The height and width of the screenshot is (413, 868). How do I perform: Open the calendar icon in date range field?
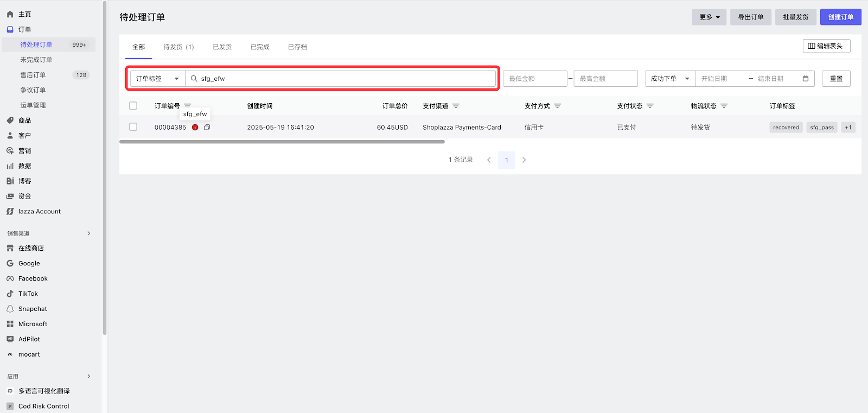[806, 79]
